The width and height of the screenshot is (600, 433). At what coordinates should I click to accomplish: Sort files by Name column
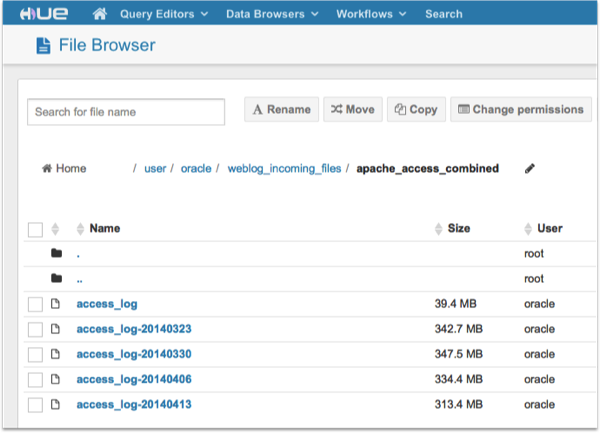point(99,228)
